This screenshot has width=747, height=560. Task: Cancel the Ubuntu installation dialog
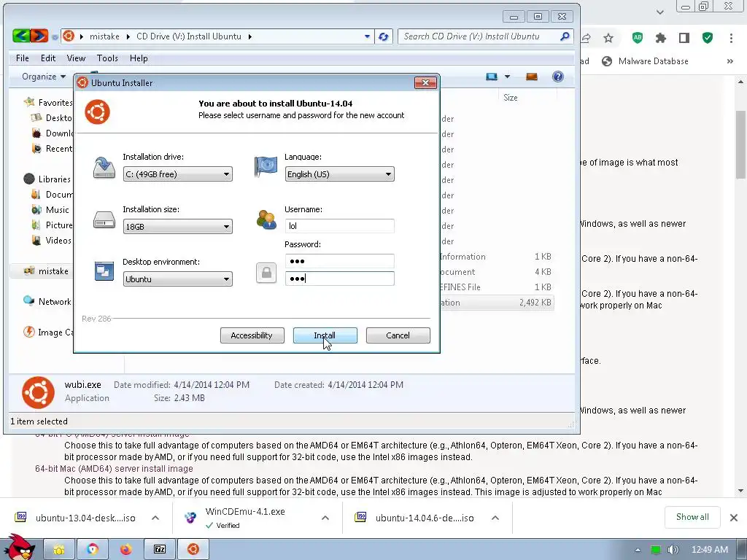[x=398, y=335]
